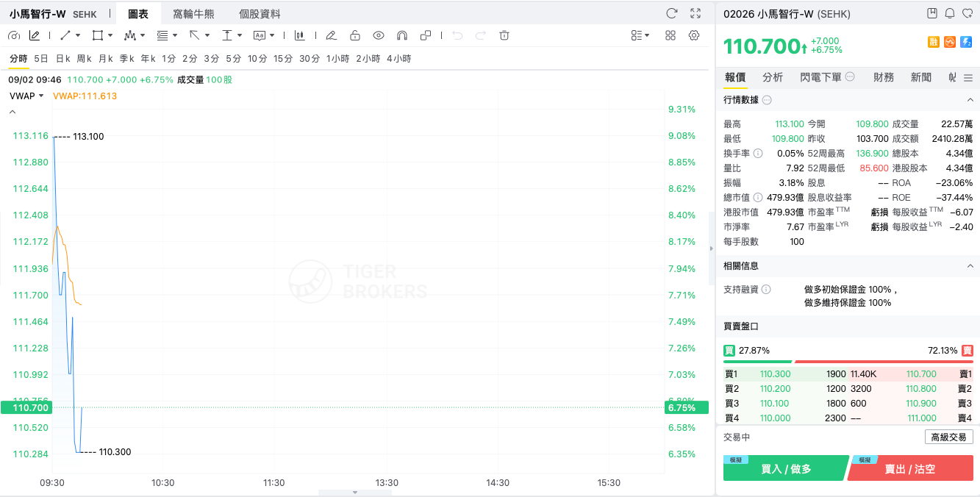This screenshot has width=980, height=497.
Task: Click the yellow 融 margin badge
Action: (x=934, y=42)
